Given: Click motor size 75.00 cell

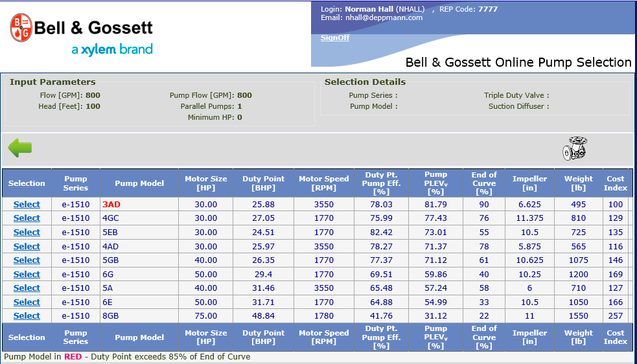Looking at the screenshot, I should (206, 315).
